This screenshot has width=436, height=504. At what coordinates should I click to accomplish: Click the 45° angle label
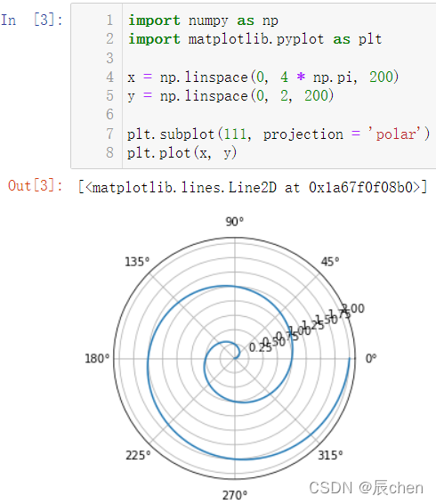[330, 262]
